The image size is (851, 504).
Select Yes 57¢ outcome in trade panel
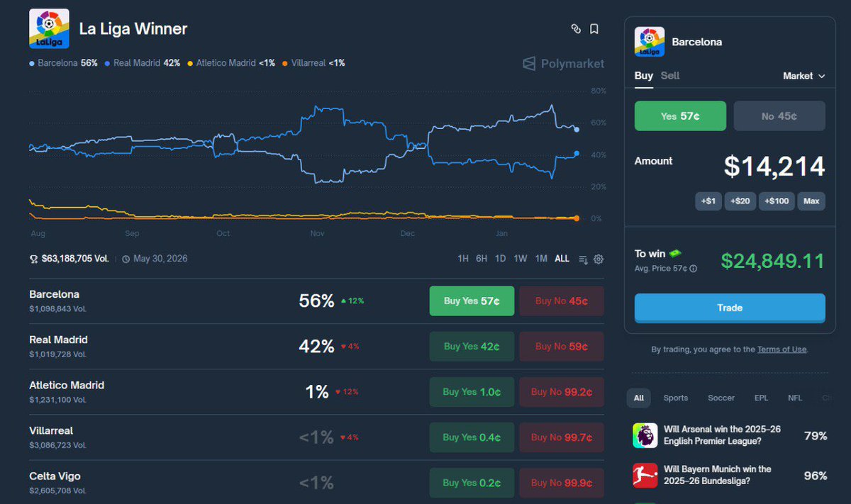(x=680, y=116)
